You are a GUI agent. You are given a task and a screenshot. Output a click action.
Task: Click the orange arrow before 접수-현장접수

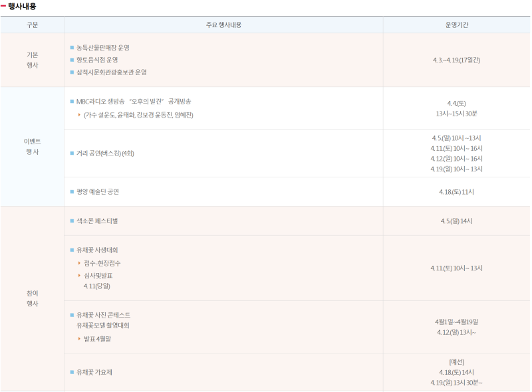click(x=79, y=263)
